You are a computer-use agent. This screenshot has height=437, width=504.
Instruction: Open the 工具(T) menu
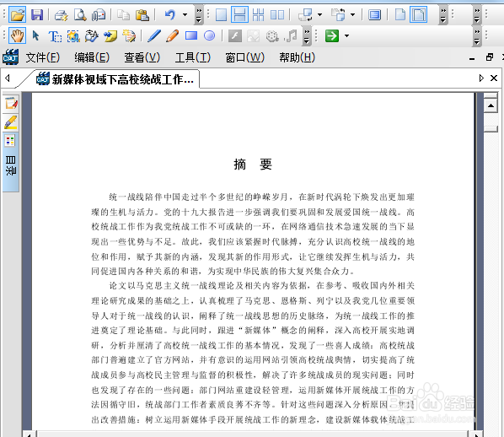click(x=193, y=58)
